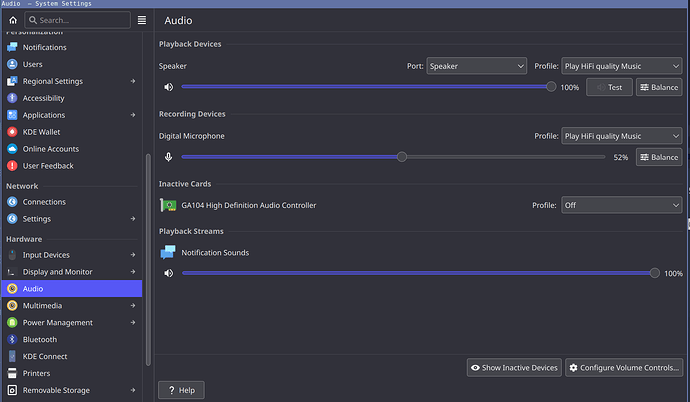Image resolution: width=690 pixels, height=402 pixels.
Task: Click the Regional Settings icon
Action: pyautogui.click(x=12, y=81)
